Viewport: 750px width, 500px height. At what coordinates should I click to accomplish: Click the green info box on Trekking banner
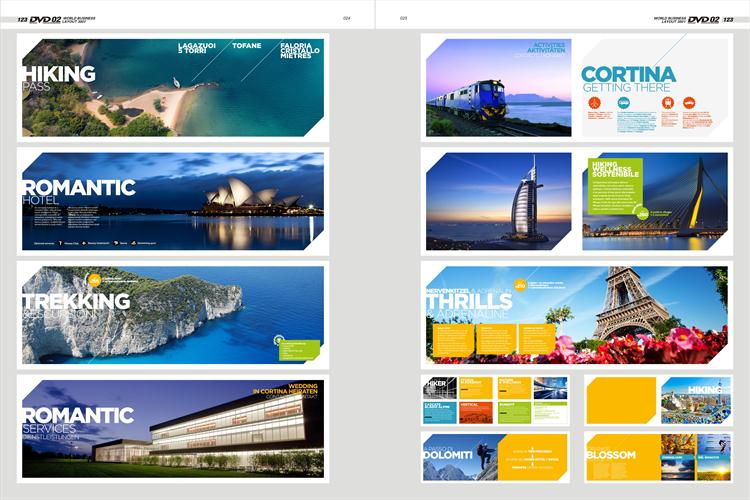pos(298,349)
